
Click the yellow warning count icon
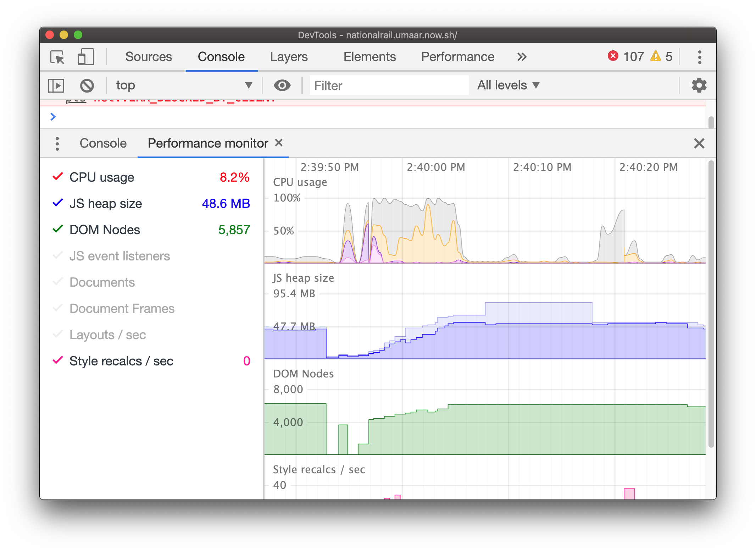[x=655, y=56]
